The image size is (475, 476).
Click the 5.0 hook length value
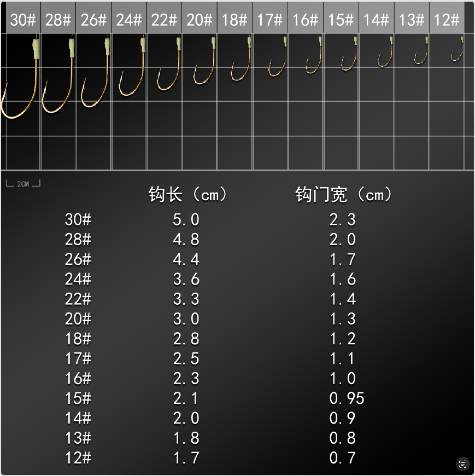[x=186, y=220]
